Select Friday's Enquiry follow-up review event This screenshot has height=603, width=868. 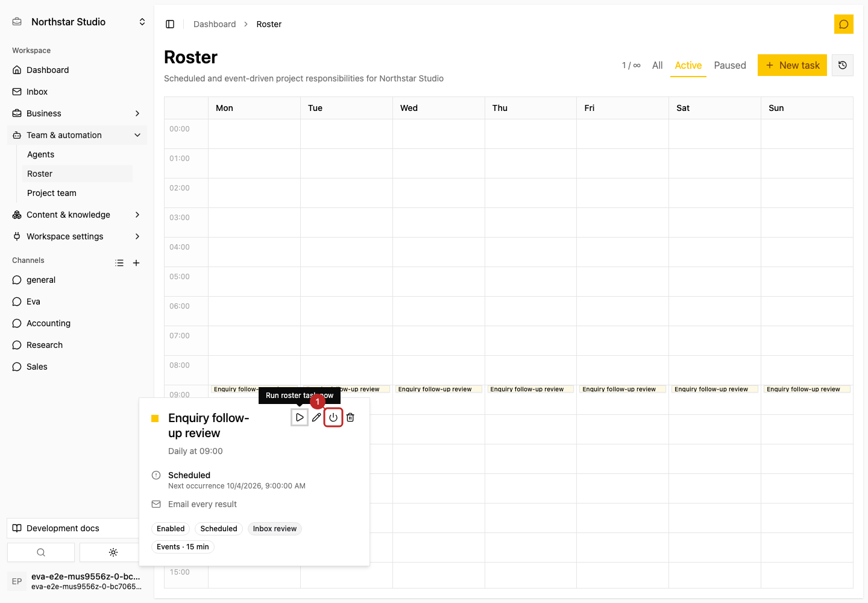coord(623,389)
